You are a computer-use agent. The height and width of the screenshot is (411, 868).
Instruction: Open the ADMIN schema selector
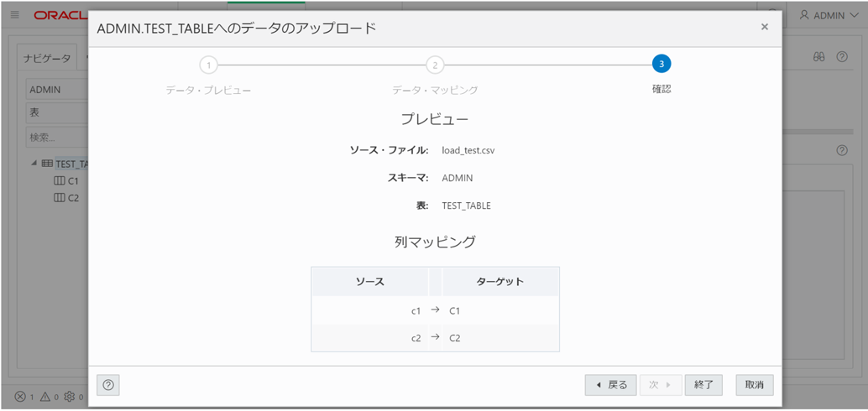(57, 90)
